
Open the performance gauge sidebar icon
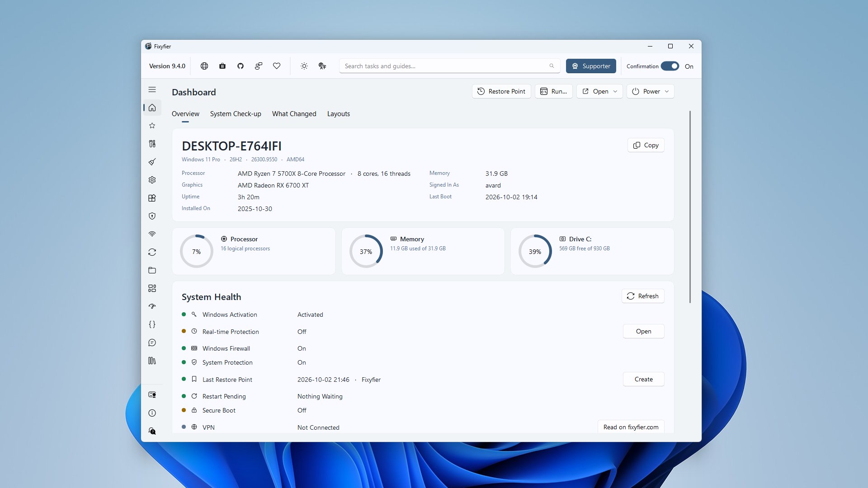pos(152,306)
